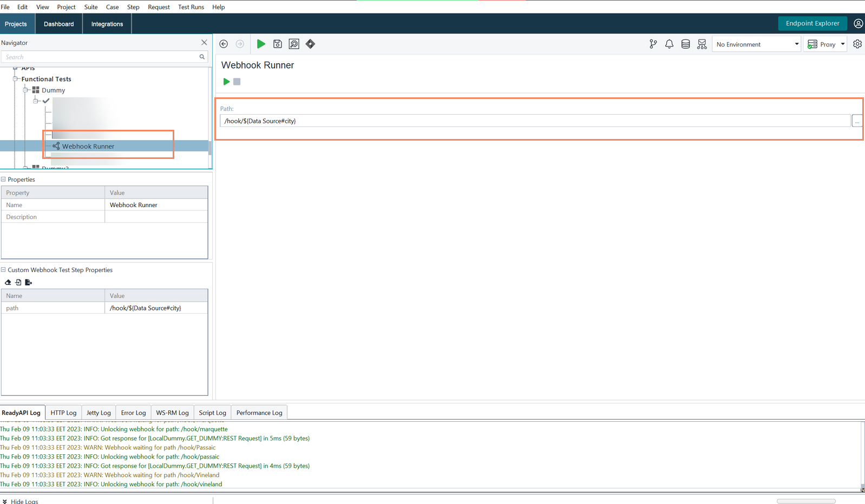The width and height of the screenshot is (865, 504).
Task: Open user account profile icon
Action: (x=859, y=23)
